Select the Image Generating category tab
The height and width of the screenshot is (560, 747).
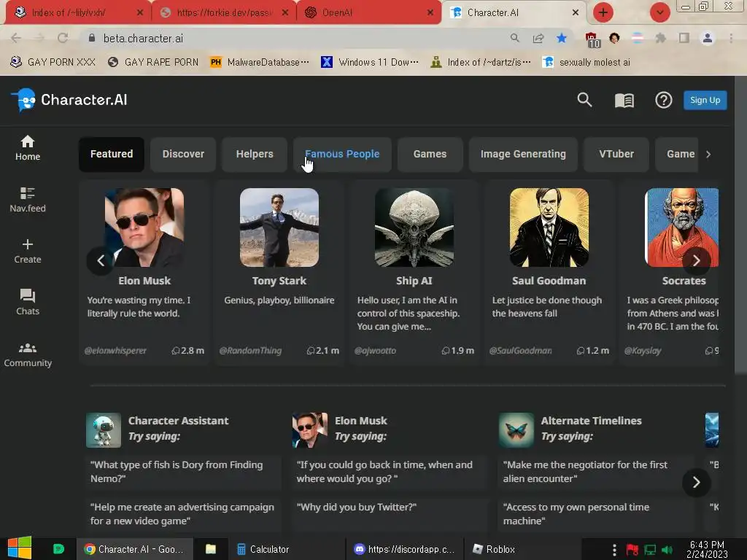coord(523,155)
